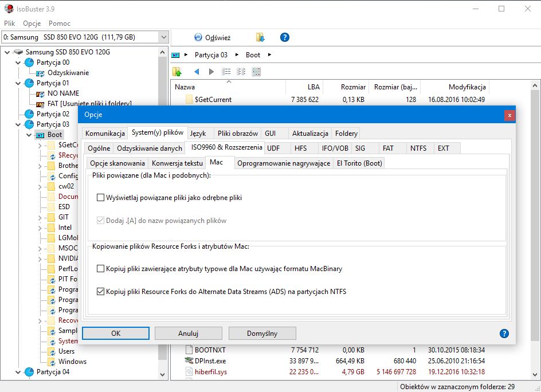Click the file list scroll down arrow
This screenshot has height=392, width=541.
click(535, 375)
